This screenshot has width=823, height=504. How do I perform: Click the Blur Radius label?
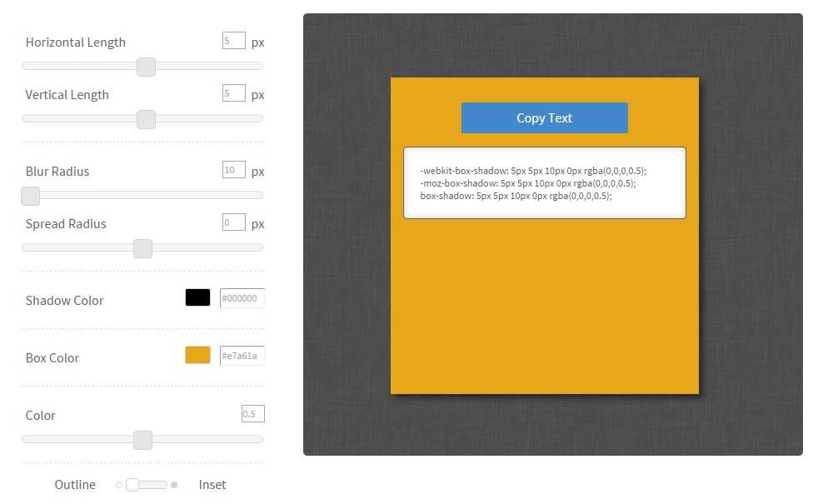[57, 171]
